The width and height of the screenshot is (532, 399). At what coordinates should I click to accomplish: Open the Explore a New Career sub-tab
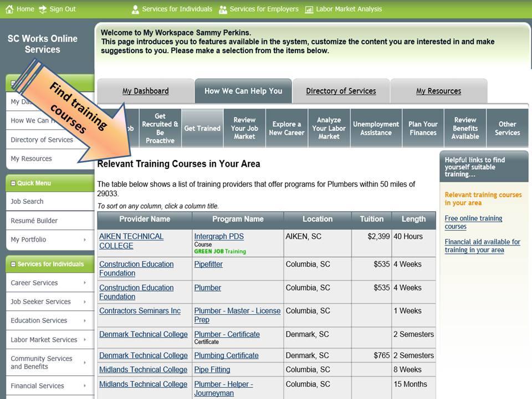point(287,128)
